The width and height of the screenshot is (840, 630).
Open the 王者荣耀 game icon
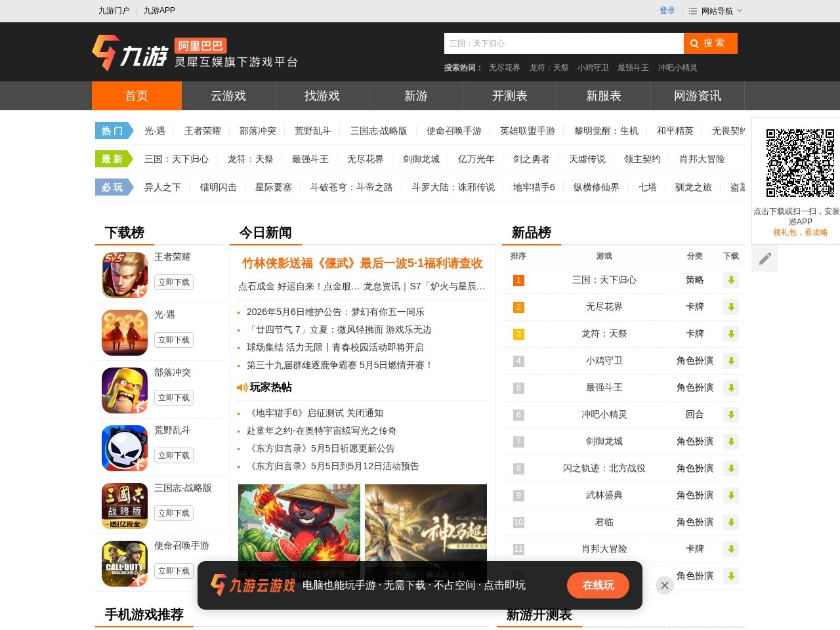click(125, 275)
